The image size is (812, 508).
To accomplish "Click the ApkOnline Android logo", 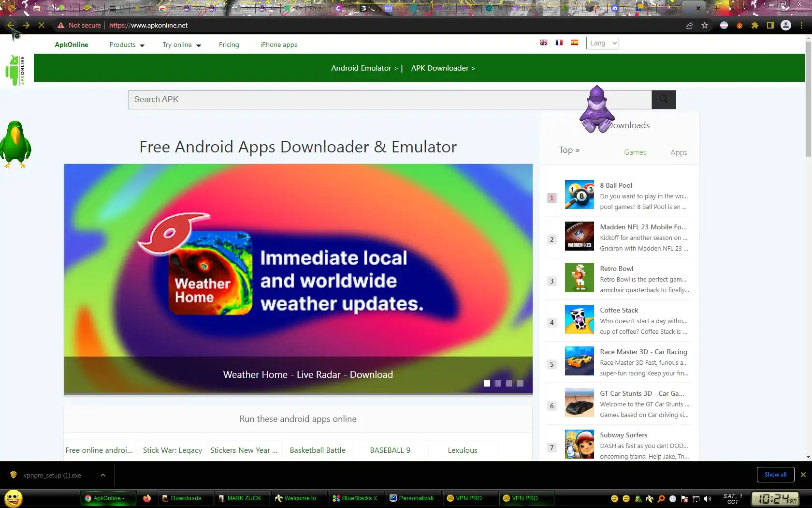I will pyautogui.click(x=15, y=70).
